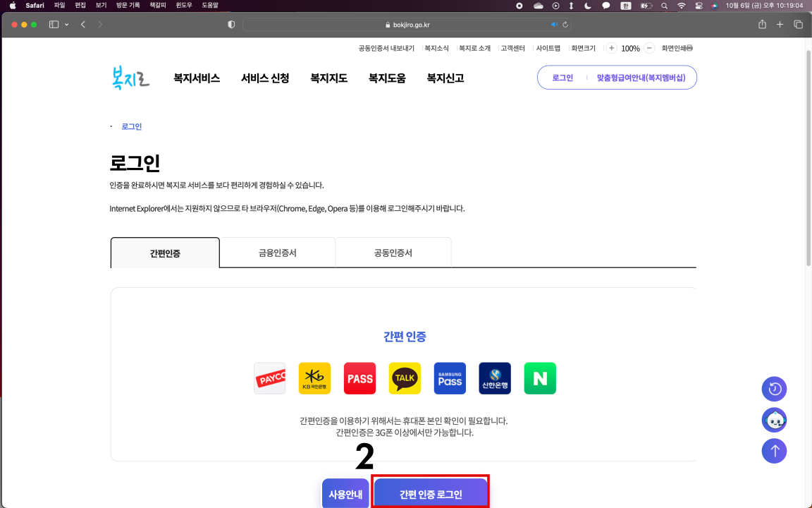Select KakaoTalk authentication icon
Image resolution: width=812 pixels, height=508 pixels.
[405, 378]
